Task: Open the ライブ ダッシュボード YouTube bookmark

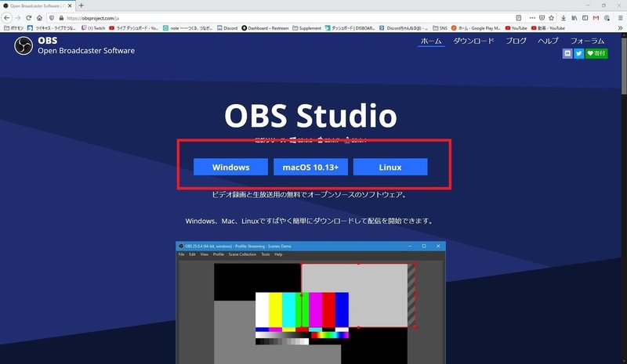Action: (x=133, y=28)
